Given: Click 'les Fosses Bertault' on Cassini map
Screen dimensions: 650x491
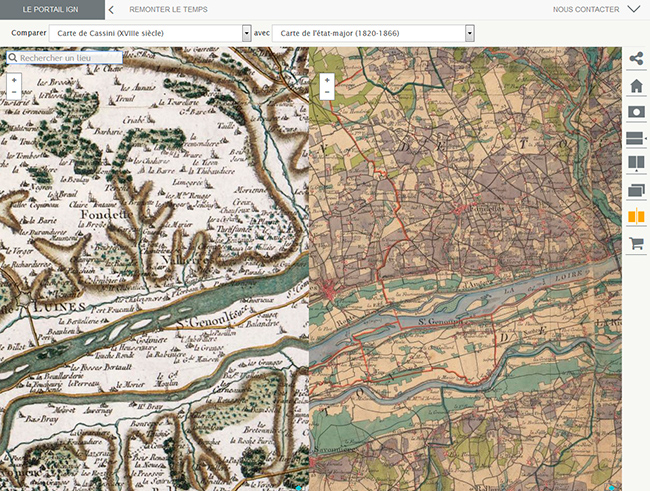Looking at the screenshot, I should [102, 367].
